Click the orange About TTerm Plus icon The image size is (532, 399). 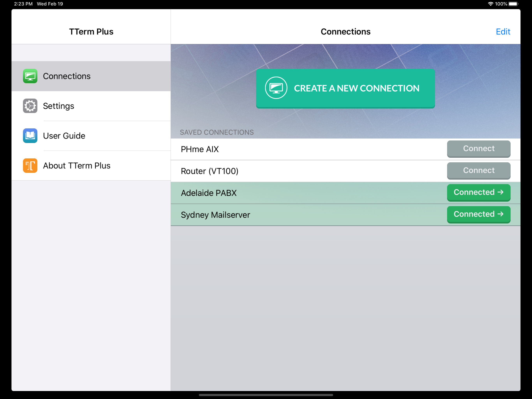[x=30, y=166]
